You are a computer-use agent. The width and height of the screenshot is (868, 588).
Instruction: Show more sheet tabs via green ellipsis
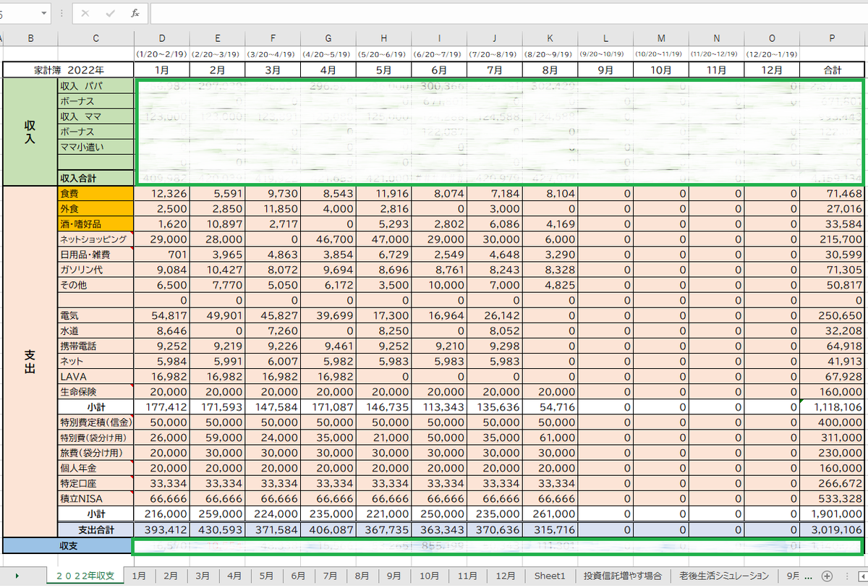click(808, 576)
